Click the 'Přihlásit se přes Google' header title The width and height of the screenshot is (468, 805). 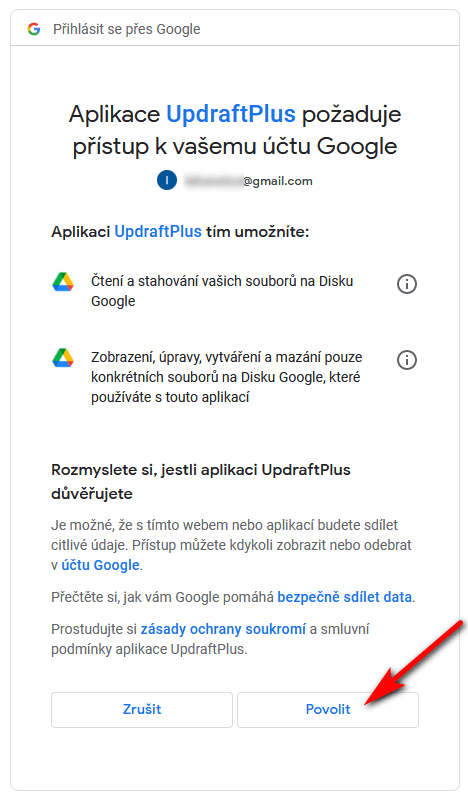127,29
